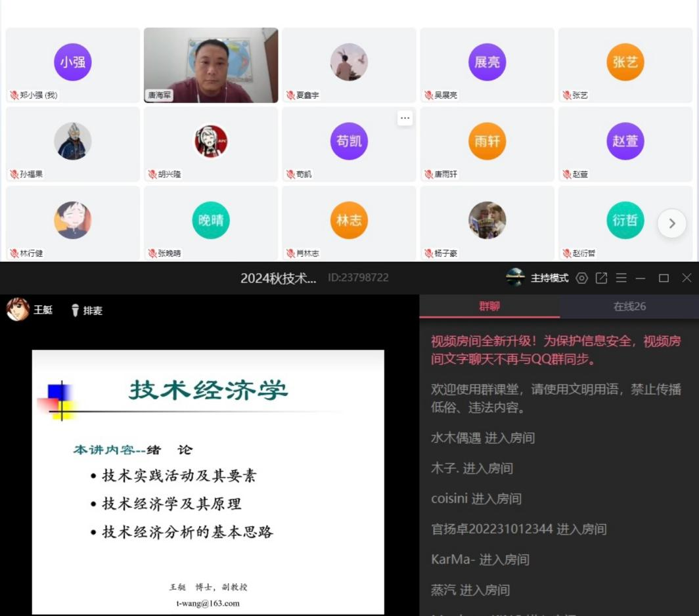
Task: Switch to the 群聊 chat tab
Action: click(x=489, y=306)
